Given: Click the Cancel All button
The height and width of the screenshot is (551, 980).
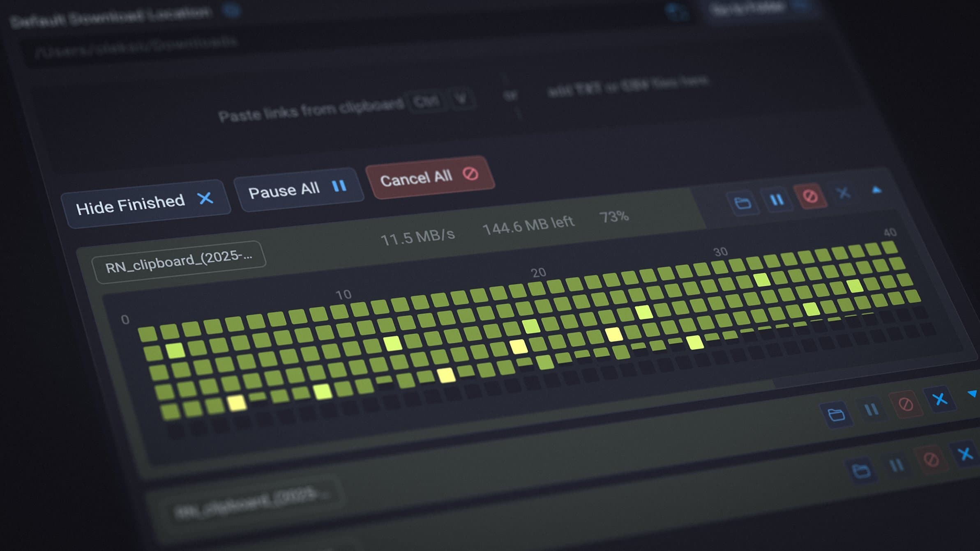Looking at the screenshot, I should 429,177.
